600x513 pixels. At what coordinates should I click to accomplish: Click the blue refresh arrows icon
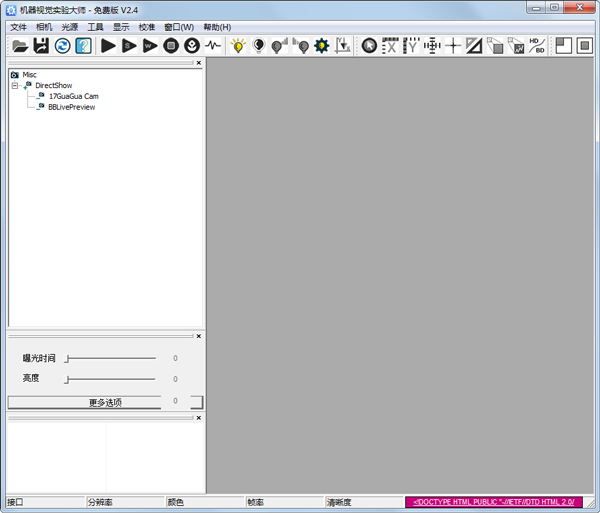(62, 46)
